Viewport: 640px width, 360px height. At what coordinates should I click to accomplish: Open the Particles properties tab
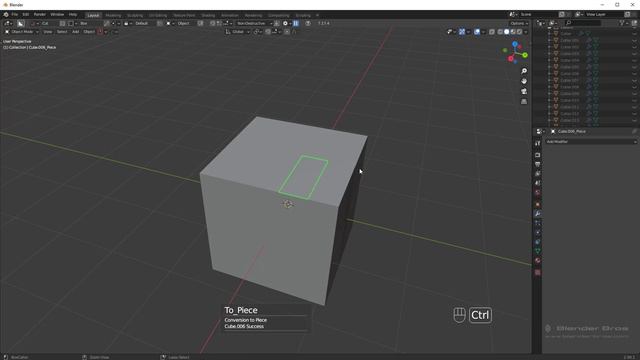538,223
